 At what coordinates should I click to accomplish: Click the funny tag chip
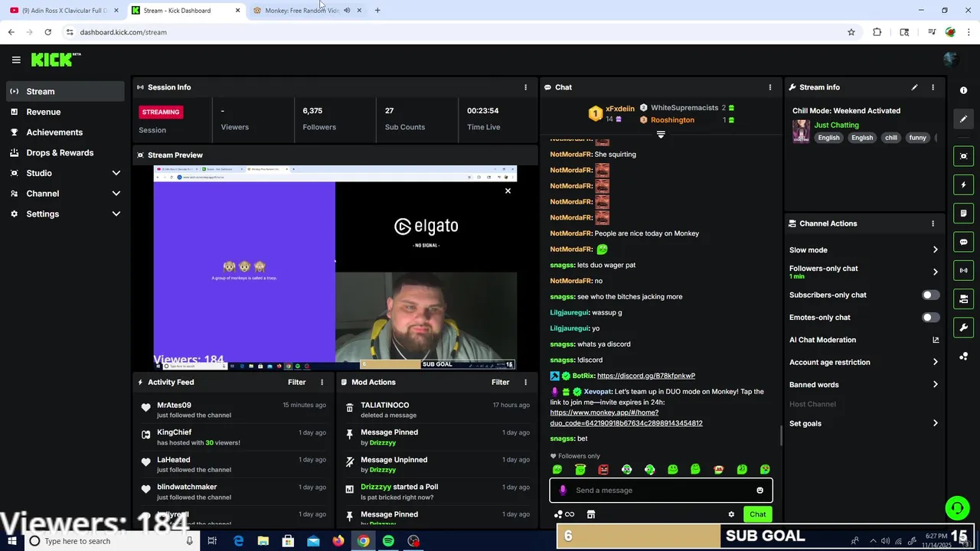tap(917, 138)
